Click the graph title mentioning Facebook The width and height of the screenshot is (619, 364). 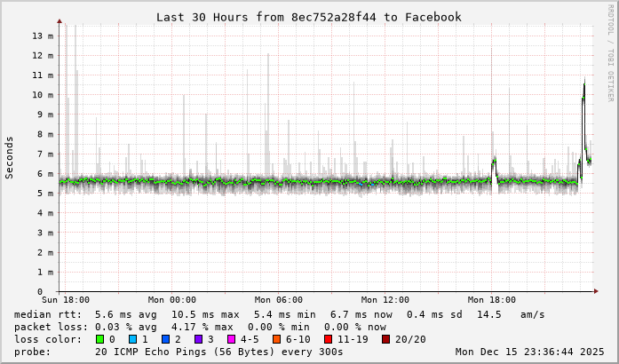308,17
